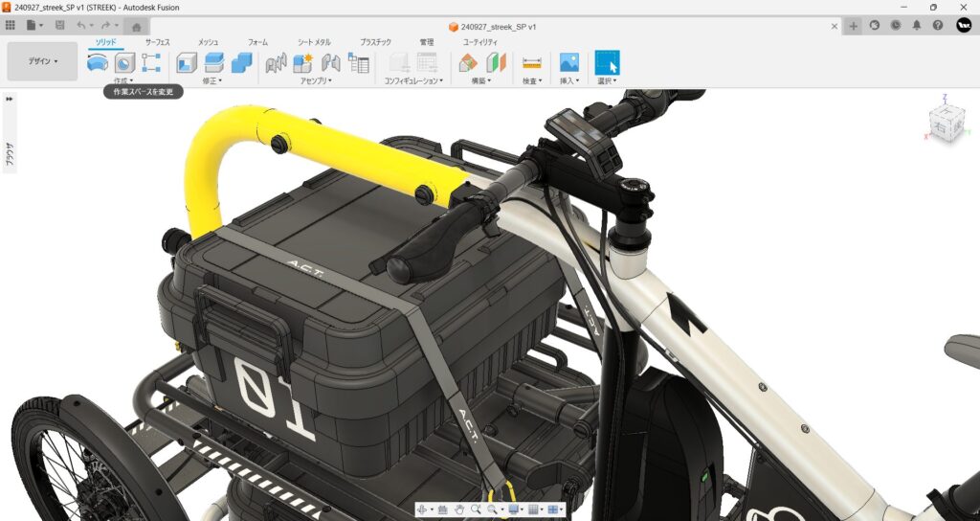Expand the コンフィギュレーション panel dropdown
This screenshot has width=980, height=521.
tap(413, 80)
